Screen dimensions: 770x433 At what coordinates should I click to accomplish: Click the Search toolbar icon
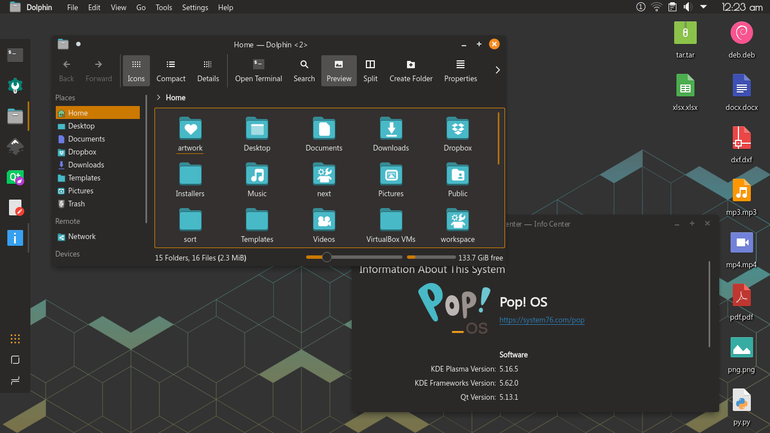tap(304, 71)
